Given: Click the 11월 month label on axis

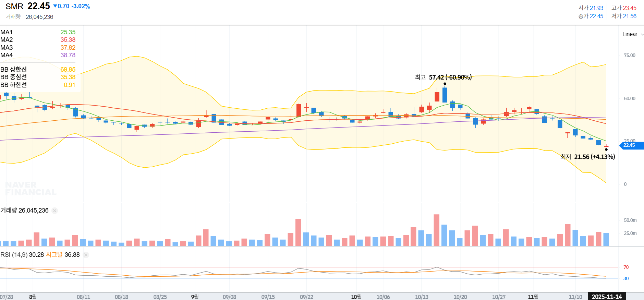Looking at the screenshot, I should pyautogui.click(x=533, y=297).
